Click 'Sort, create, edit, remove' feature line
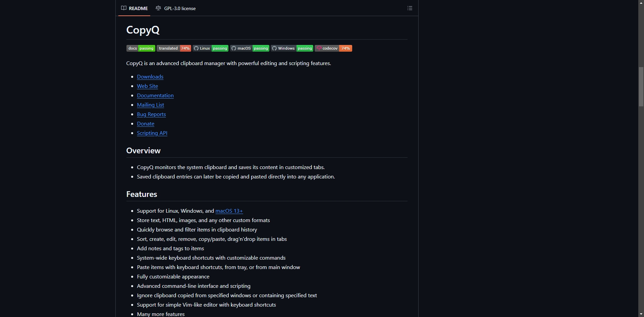Screen dimensions: 644x317 coord(212,239)
